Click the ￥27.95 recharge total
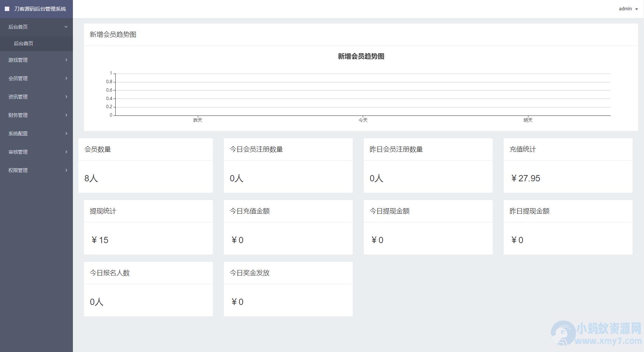 coord(525,178)
